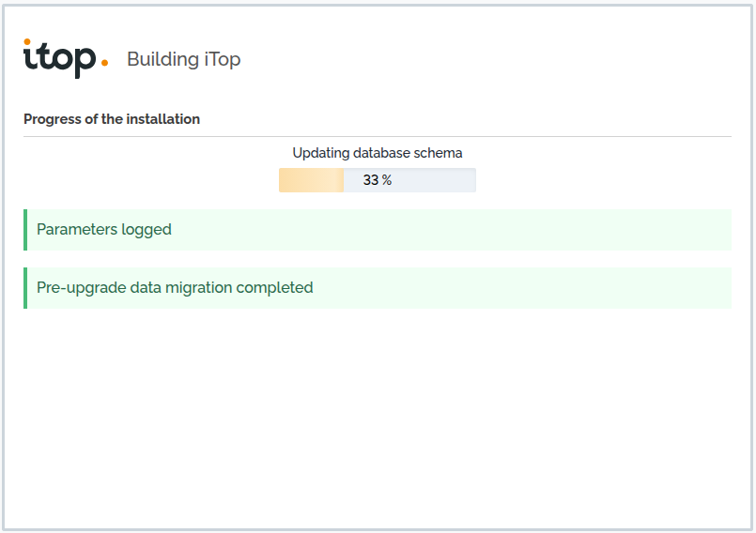Click the 'Parameters logged' message
The image size is (756, 533).
(x=378, y=230)
